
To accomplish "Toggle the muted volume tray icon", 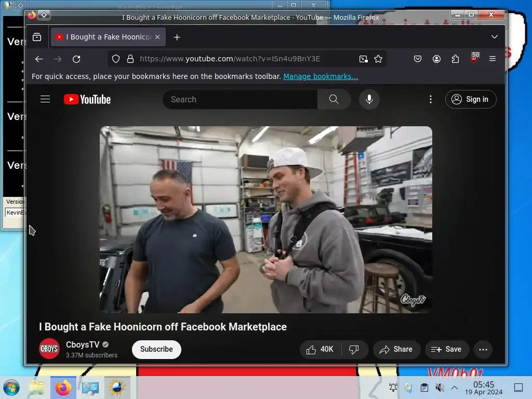I will (440, 388).
